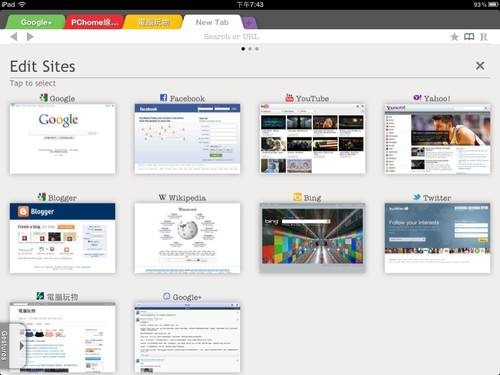Expand the Gesture side panel arrow
Image resolution: width=500 pixels, height=375 pixels.
coord(21,346)
